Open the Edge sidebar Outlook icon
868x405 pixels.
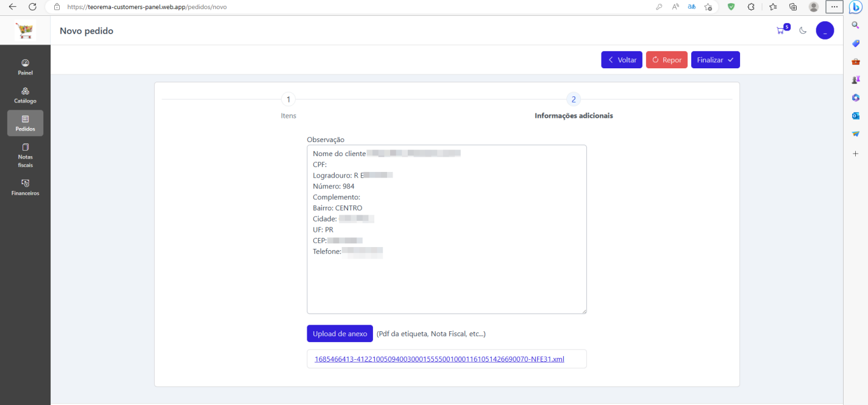(856, 115)
